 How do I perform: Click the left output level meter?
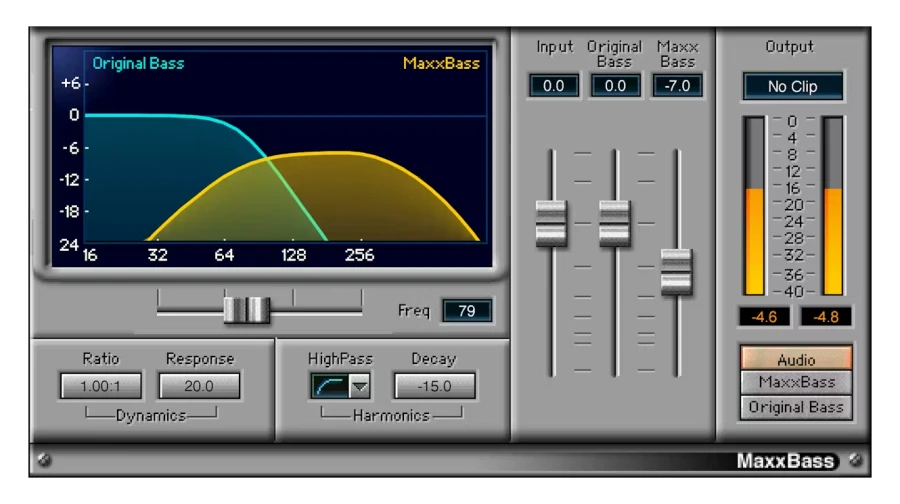click(754, 206)
